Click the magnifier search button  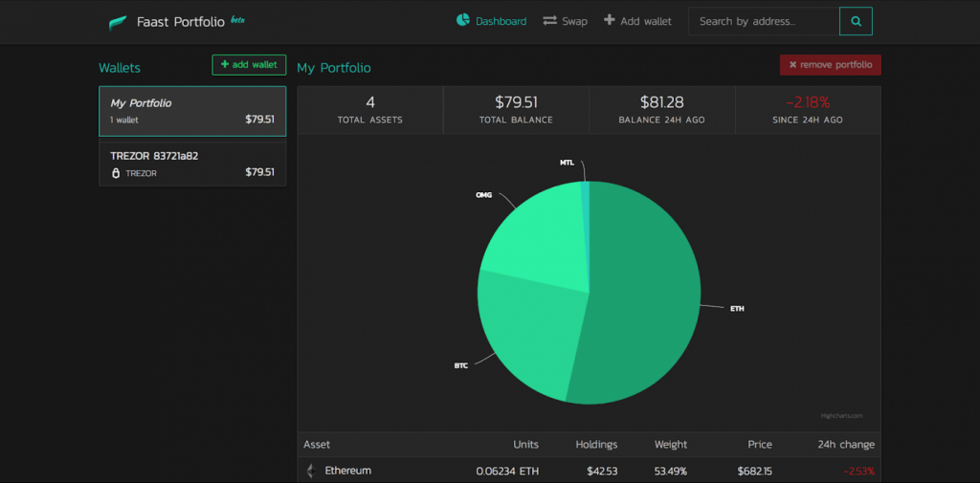pos(856,21)
